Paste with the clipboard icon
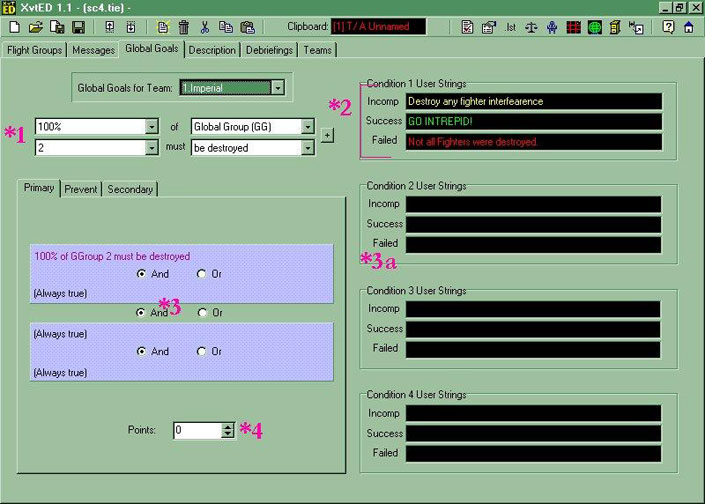The image size is (705, 504). tap(247, 27)
